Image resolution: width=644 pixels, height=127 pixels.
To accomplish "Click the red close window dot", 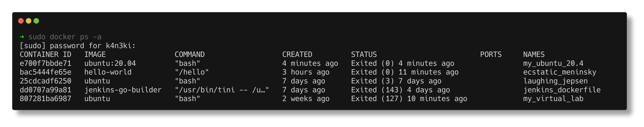I will pos(21,21).
